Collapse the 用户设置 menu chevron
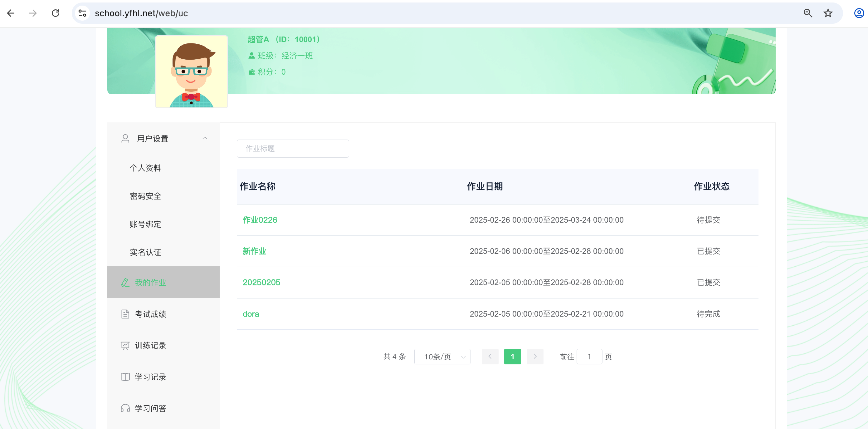The height and width of the screenshot is (429, 868). tap(205, 138)
